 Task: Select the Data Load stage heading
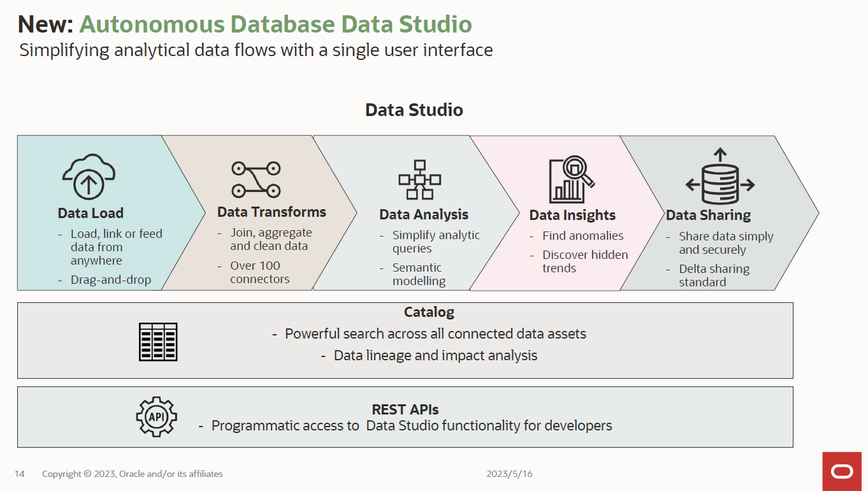pos(90,212)
